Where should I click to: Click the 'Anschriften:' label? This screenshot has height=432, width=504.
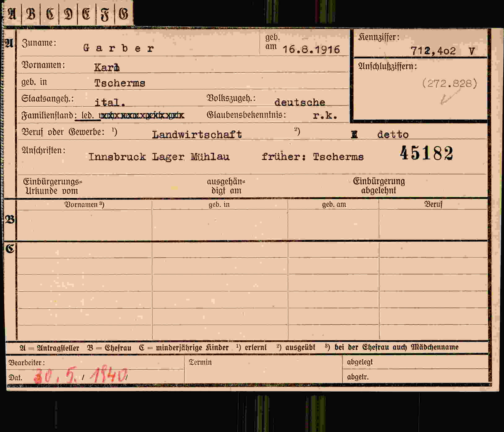pos(44,151)
